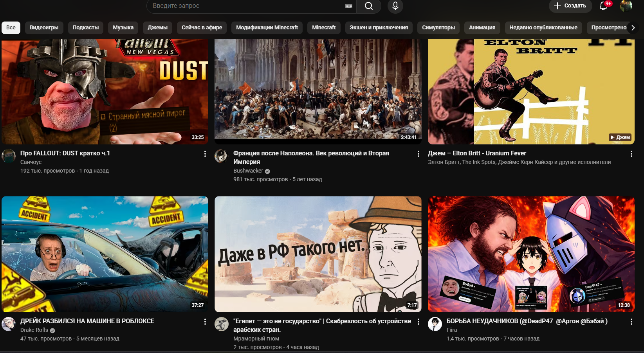The height and width of the screenshot is (353, 644).
Task: Select the Minecraft filter chip
Action: [x=324, y=27]
